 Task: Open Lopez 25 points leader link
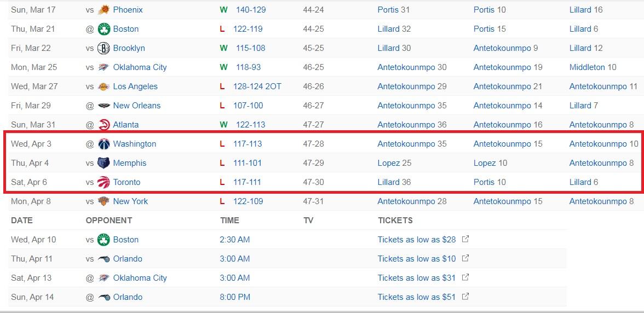coord(394,163)
